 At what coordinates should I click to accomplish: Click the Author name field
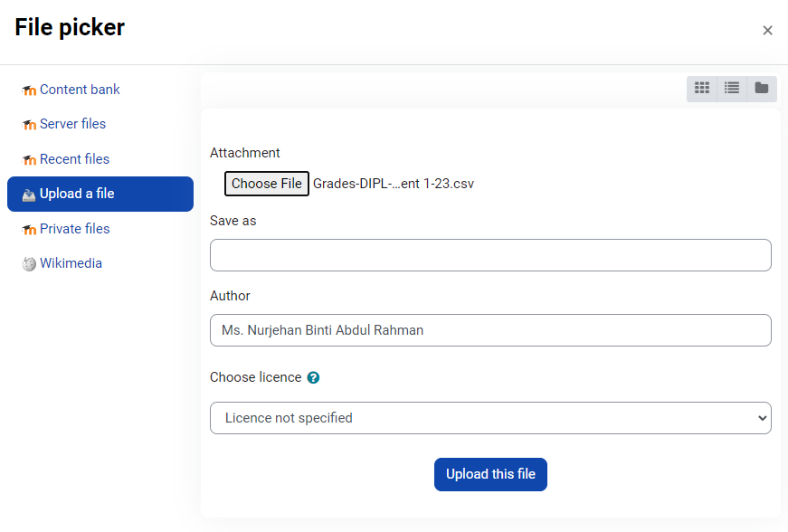tap(490, 330)
